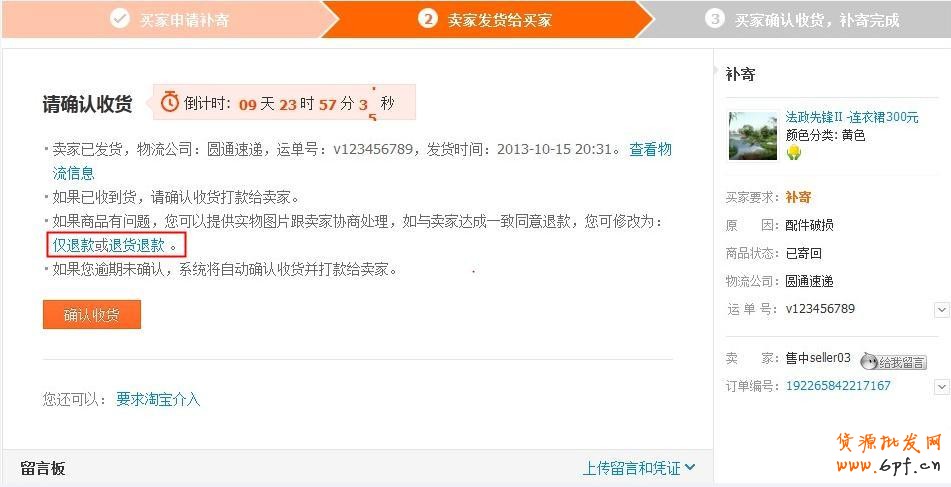951x487 pixels.
Task: Click the yellow flower color icon
Action: pyautogui.click(x=794, y=153)
